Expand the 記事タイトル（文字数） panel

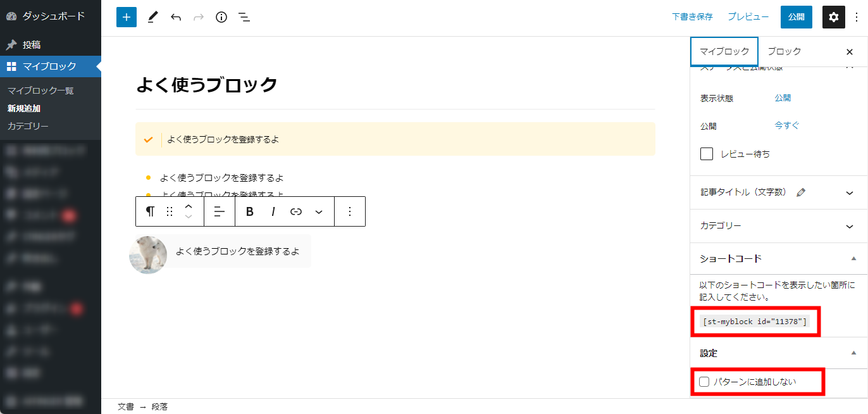point(778,192)
